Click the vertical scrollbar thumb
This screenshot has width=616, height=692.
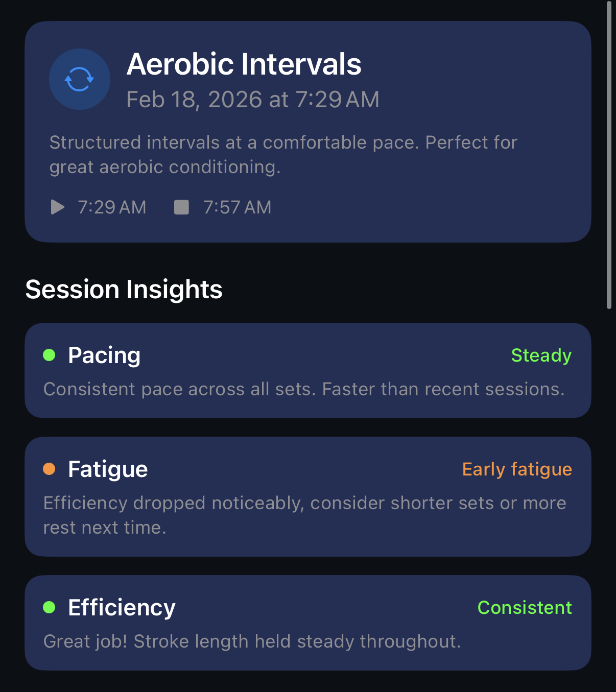coord(609,153)
